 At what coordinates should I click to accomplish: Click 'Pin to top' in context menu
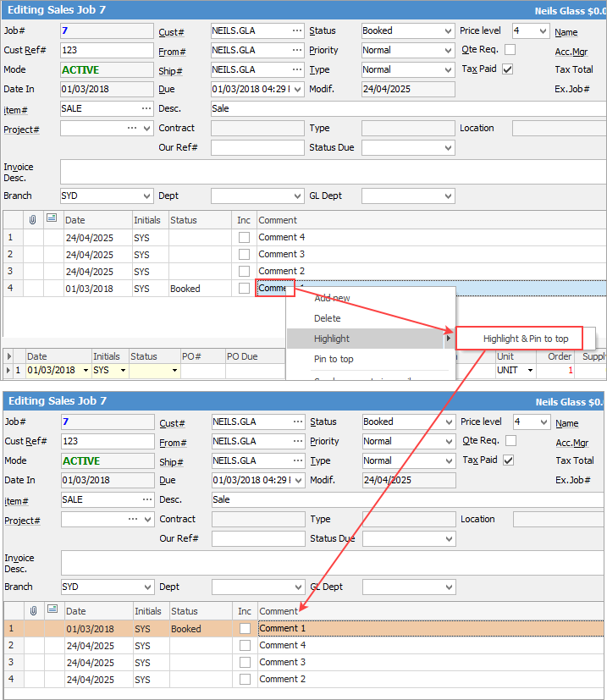334,359
